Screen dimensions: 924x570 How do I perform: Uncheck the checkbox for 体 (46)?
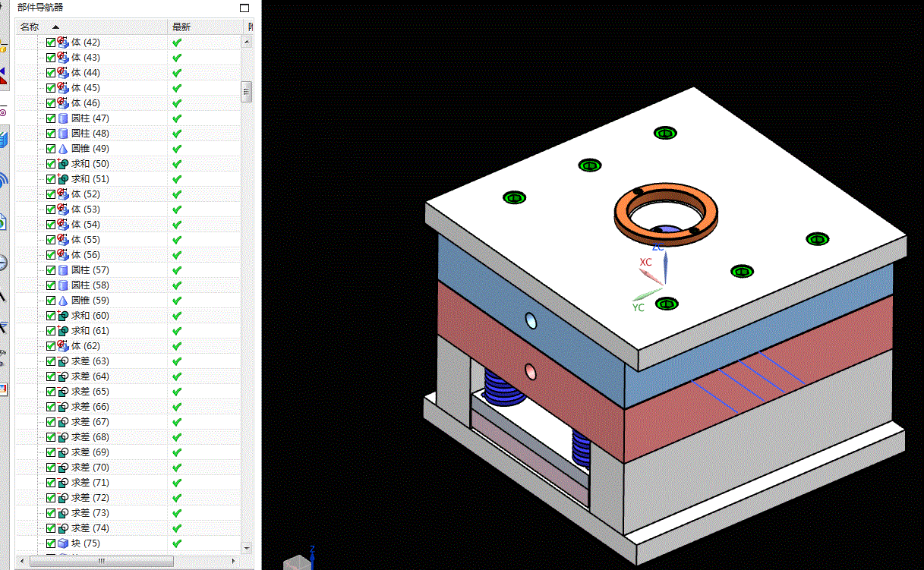[51, 103]
